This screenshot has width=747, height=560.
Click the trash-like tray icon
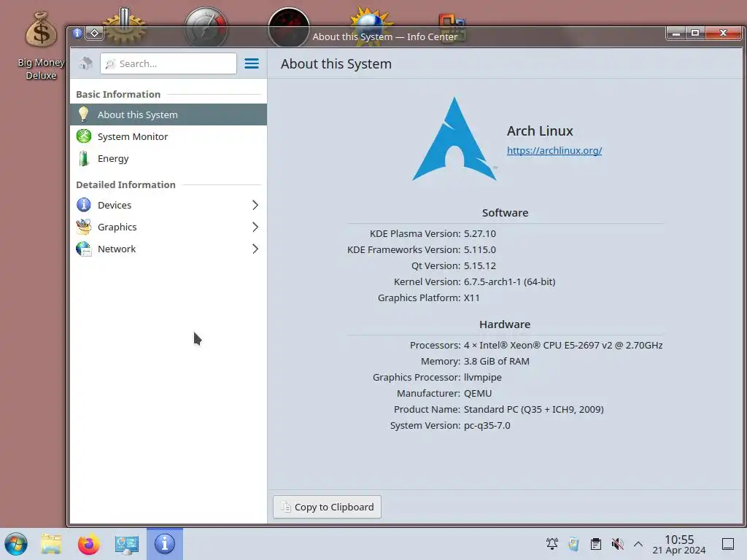tap(573, 544)
